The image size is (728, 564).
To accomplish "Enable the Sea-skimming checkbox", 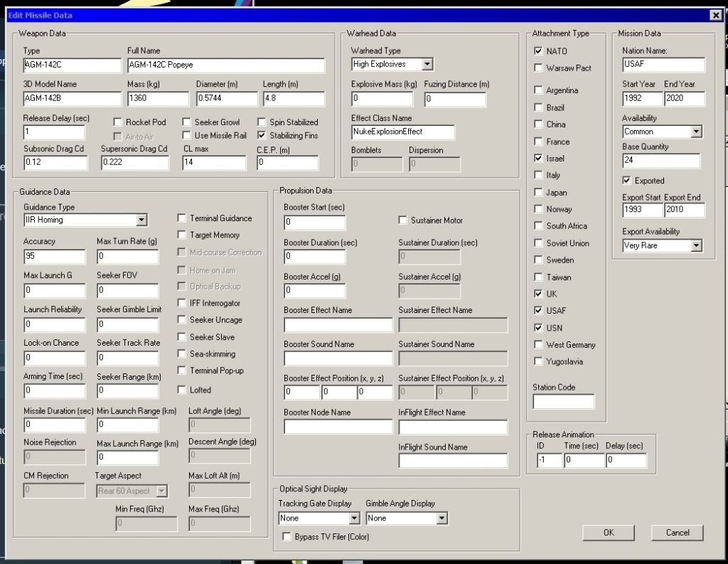I will pos(181,353).
